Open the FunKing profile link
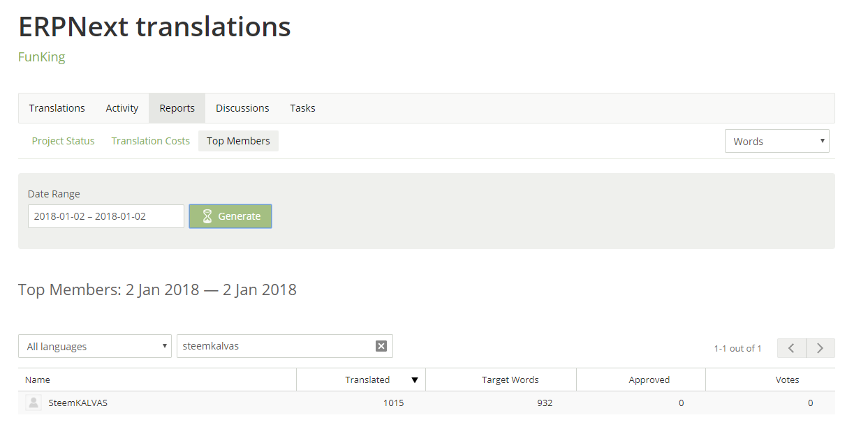 click(42, 57)
